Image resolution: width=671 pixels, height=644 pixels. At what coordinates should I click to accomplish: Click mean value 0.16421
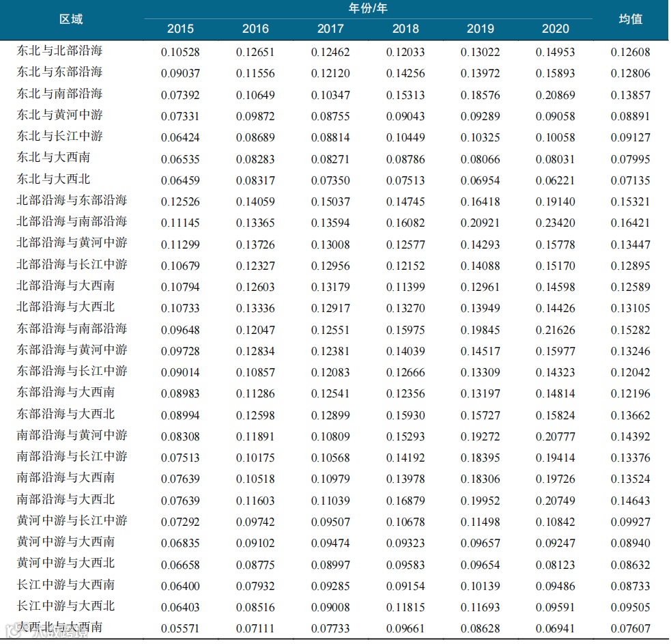(631, 223)
